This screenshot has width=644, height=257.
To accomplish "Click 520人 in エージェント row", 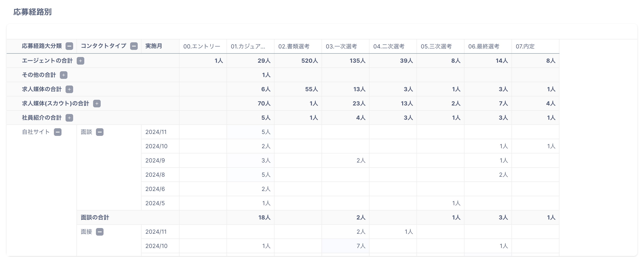I will pyautogui.click(x=309, y=61).
